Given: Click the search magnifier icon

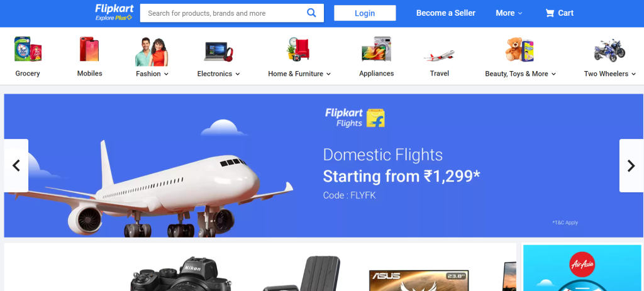Looking at the screenshot, I should tap(311, 13).
